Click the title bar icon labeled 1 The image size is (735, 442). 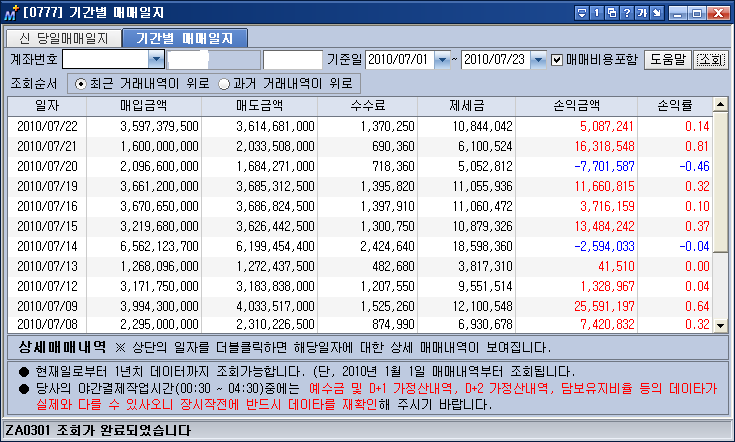pos(596,13)
